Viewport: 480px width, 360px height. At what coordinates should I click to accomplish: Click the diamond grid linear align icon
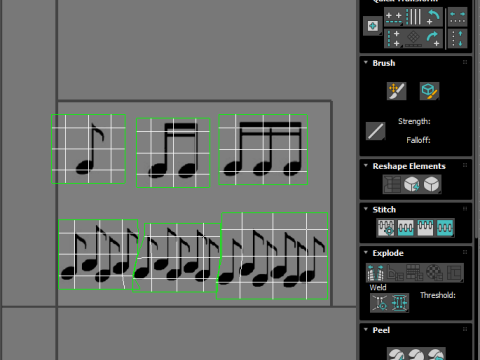coord(414,39)
